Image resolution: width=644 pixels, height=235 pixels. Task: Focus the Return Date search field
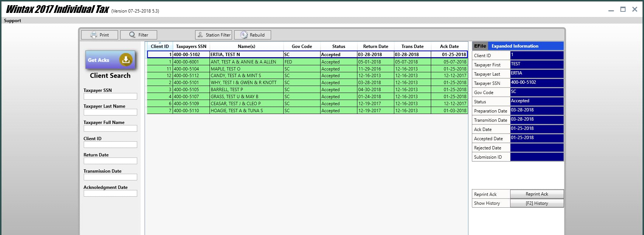110,161
